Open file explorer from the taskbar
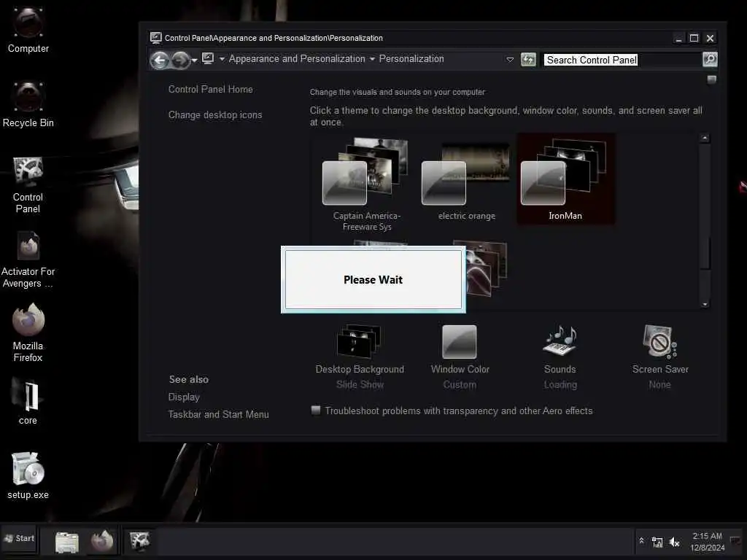This screenshot has height=560, width=747. pyautogui.click(x=66, y=542)
